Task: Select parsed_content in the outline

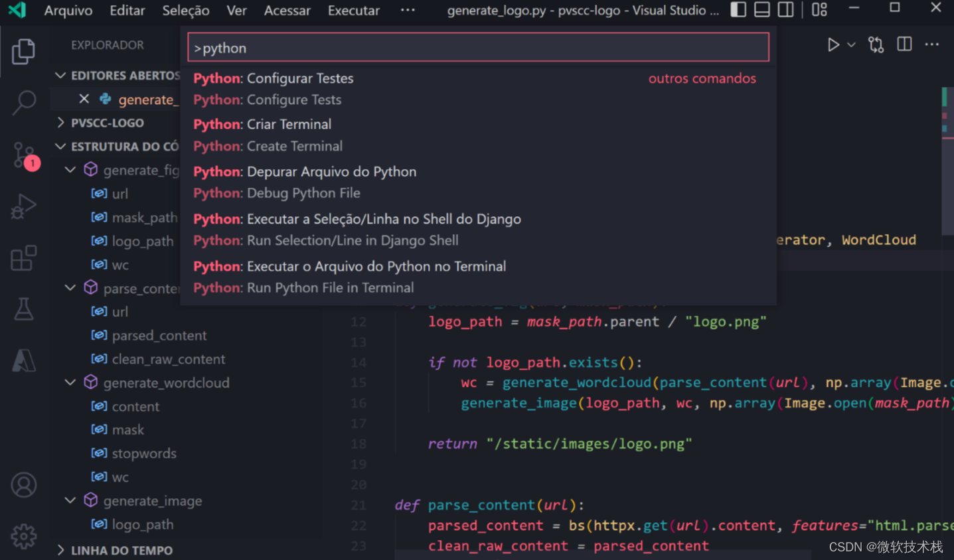Action: tap(159, 335)
